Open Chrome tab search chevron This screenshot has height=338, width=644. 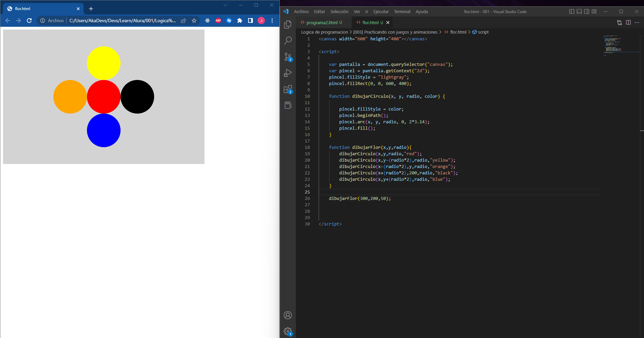(x=225, y=5)
